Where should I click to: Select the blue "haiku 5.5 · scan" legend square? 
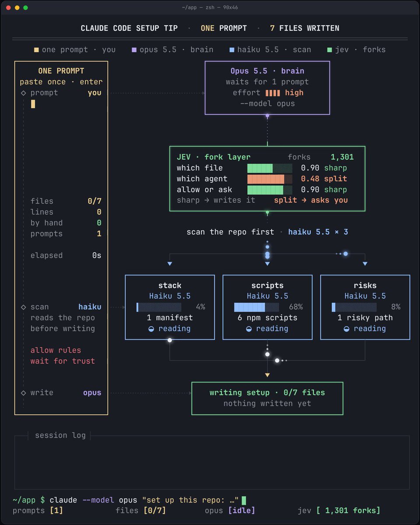click(231, 50)
